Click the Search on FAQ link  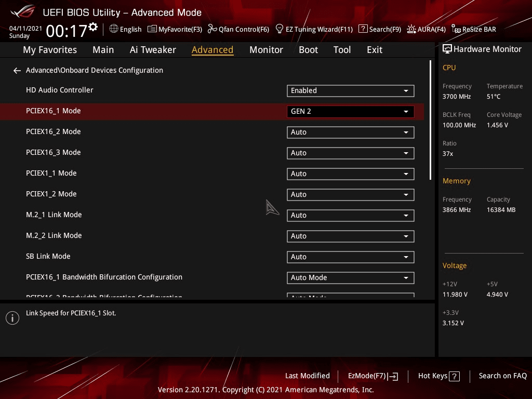[502, 376]
